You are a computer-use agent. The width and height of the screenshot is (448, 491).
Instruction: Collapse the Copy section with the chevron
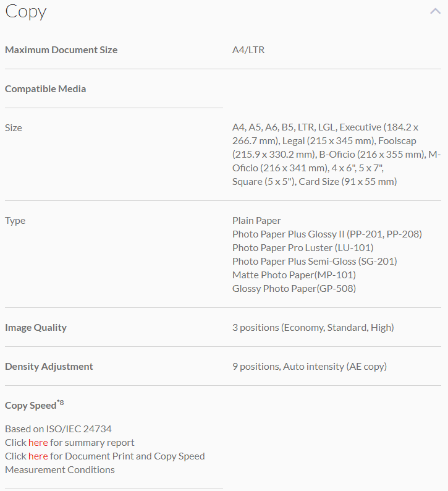pyautogui.click(x=435, y=11)
